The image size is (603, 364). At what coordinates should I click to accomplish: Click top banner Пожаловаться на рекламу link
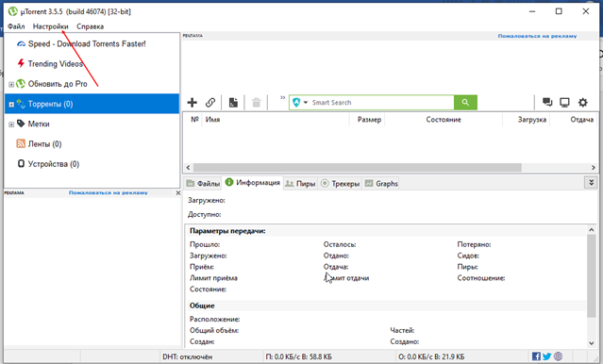(x=537, y=36)
